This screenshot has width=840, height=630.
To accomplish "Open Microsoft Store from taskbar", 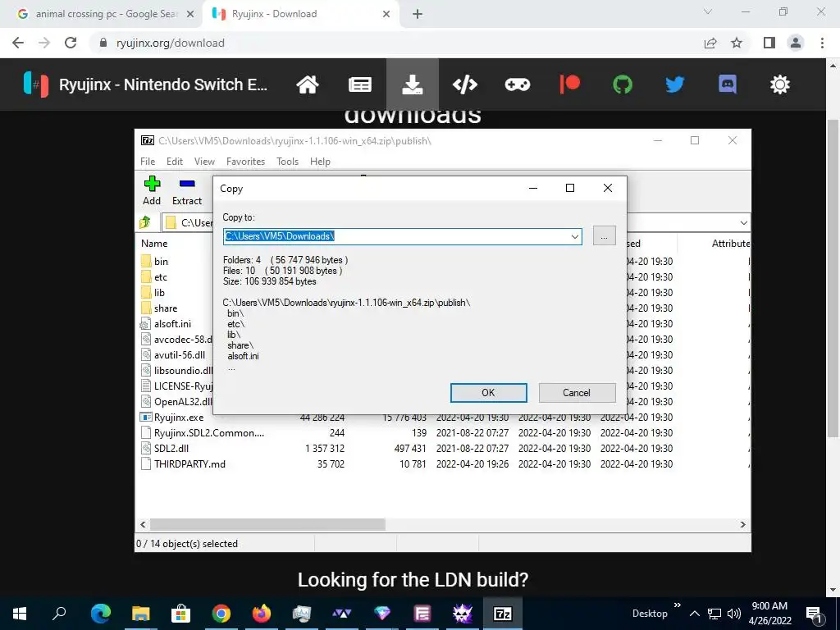I will coord(181,614).
